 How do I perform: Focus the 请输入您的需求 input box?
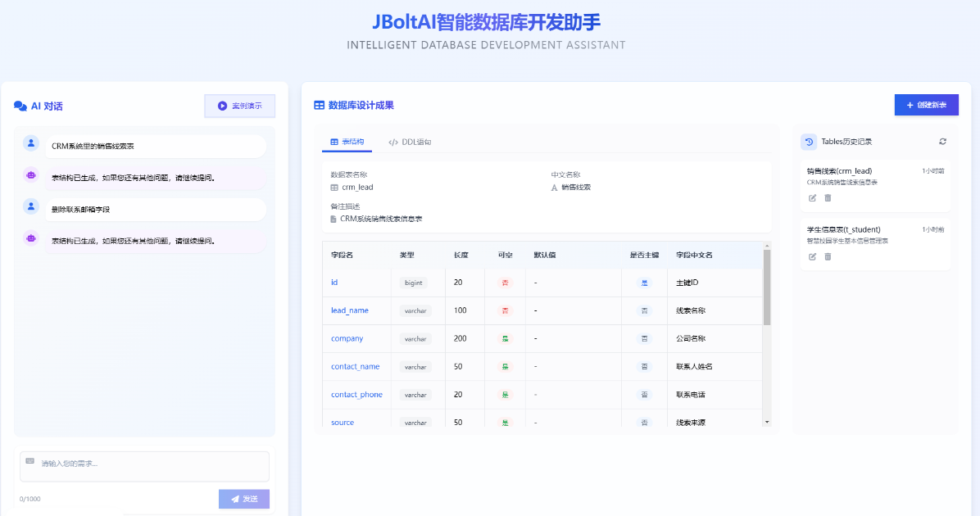point(144,466)
